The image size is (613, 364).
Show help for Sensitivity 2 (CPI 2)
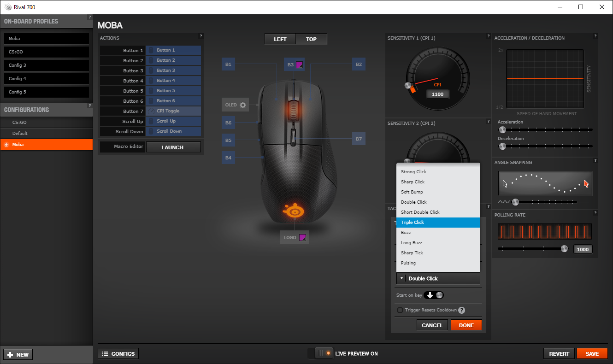click(x=489, y=121)
